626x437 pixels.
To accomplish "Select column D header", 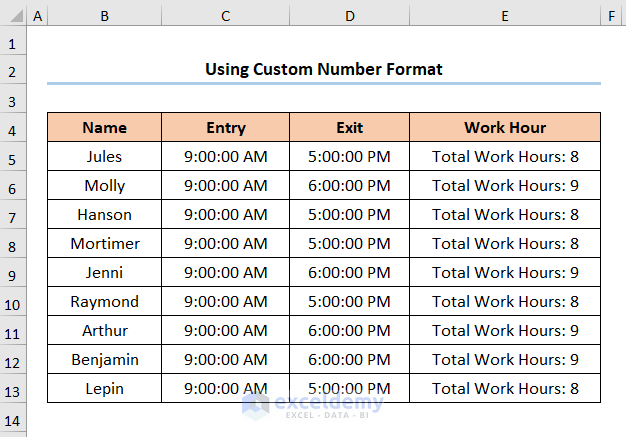I will 350,16.
